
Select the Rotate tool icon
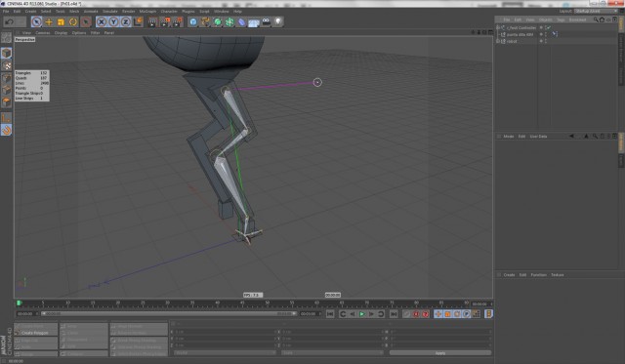pyautogui.click(x=73, y=21)
